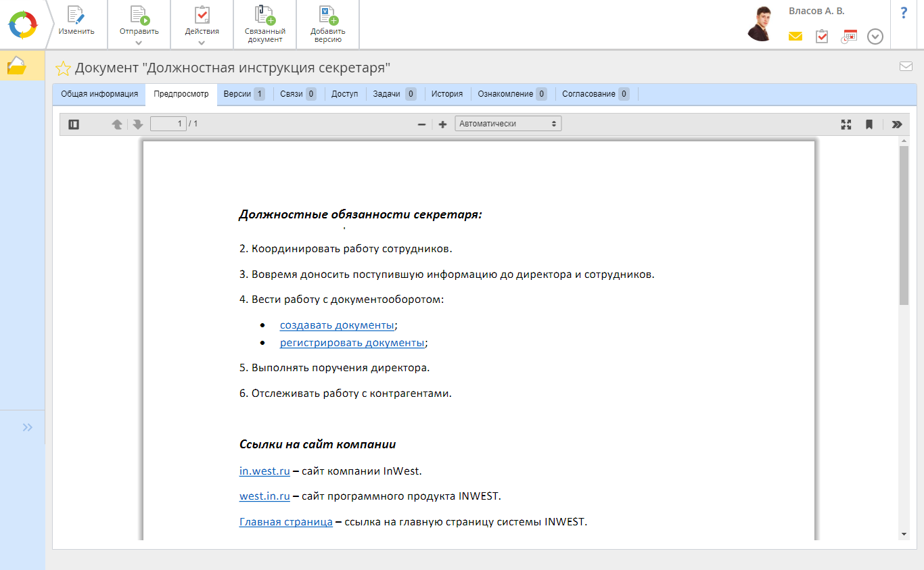This screenshot has height=570, width=924.
Task: Expand the left navigation panel with double chevron
Action: 27,427
